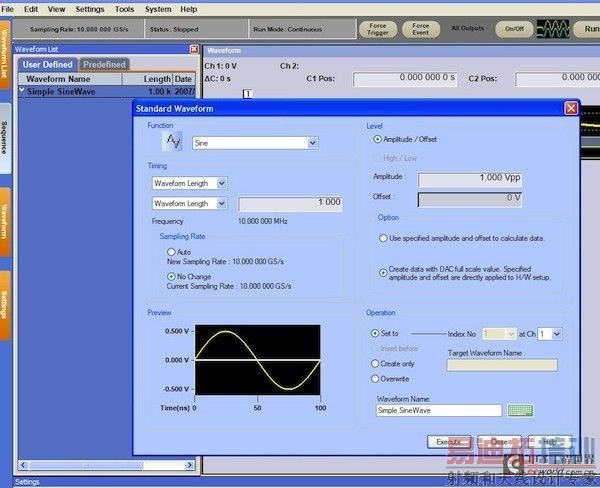Click the Execute button
Screen dimensions: 600x488
click(447, 441)
